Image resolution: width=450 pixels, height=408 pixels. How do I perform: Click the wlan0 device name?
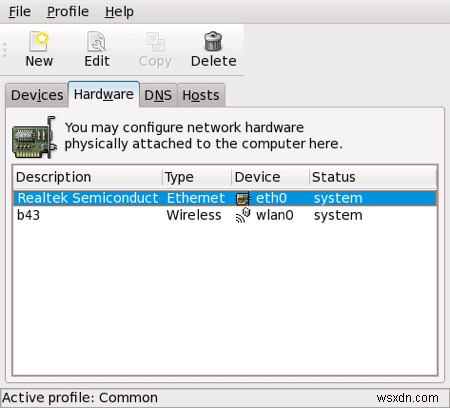[275, 215]
